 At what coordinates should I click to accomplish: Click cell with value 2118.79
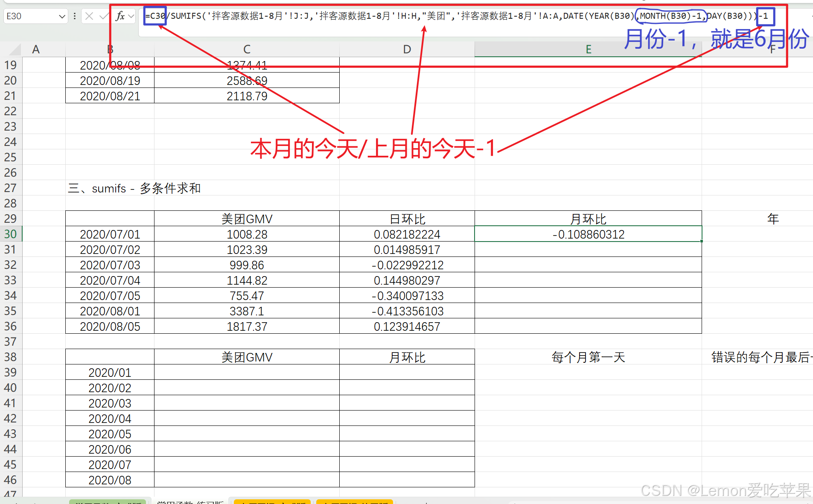(247, 96)
